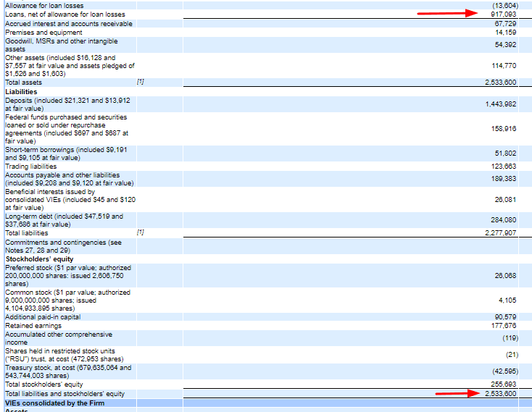Click the Stockholders' equity section header
This screenshot has height=412, width=532.
pyautogui.click(x=39, y=258)
